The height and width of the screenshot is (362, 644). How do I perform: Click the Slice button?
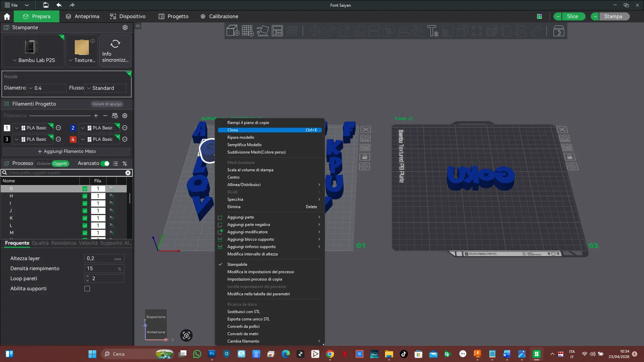click(x=572, y=16)
